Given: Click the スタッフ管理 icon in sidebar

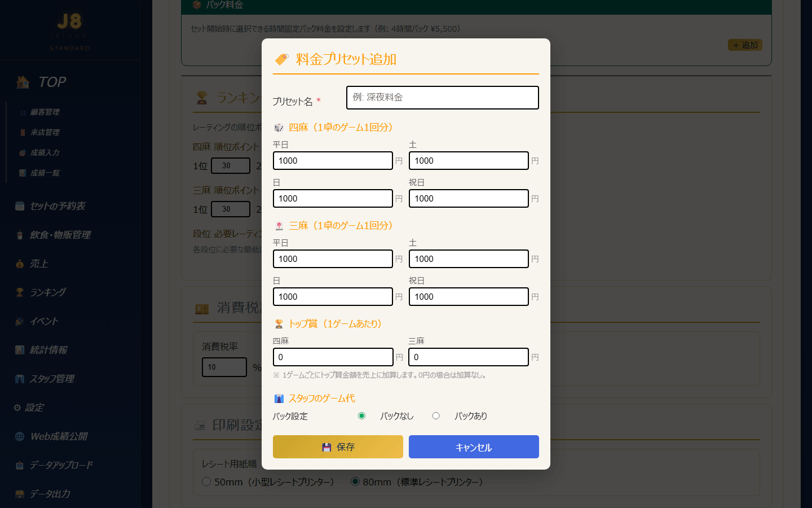Looking at the screenshot, I should pos(20,379).
